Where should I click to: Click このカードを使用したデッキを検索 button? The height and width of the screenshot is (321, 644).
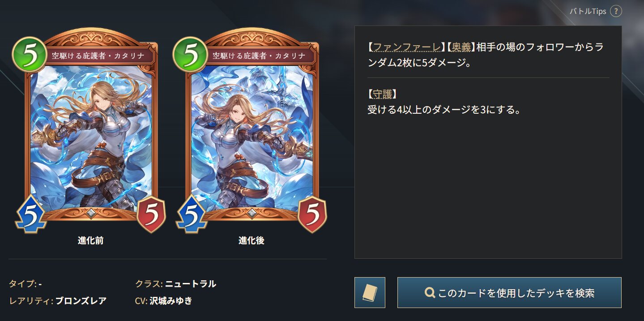pos(509,292)
